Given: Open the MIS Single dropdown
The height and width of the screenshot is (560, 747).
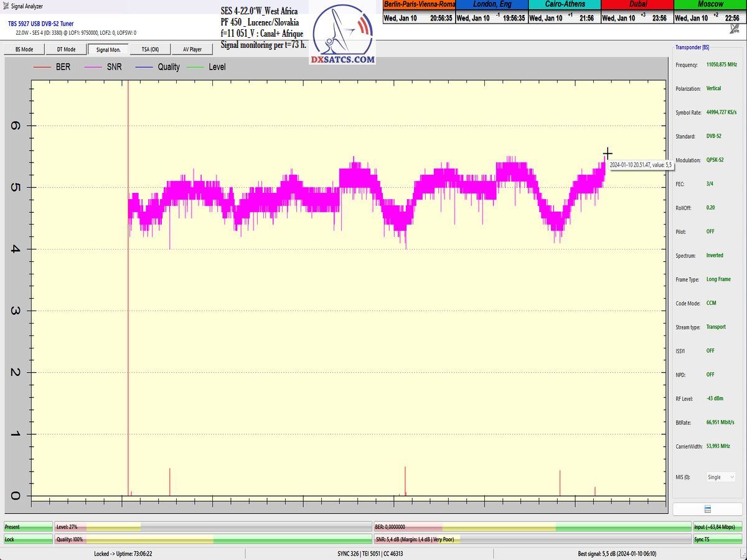Looking at the screenshot, I should click(x=720, y=477).
